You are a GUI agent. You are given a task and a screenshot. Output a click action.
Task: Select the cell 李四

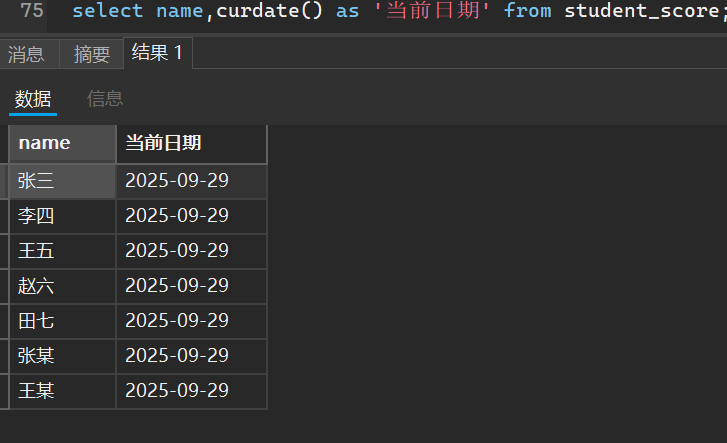(62, 216)
